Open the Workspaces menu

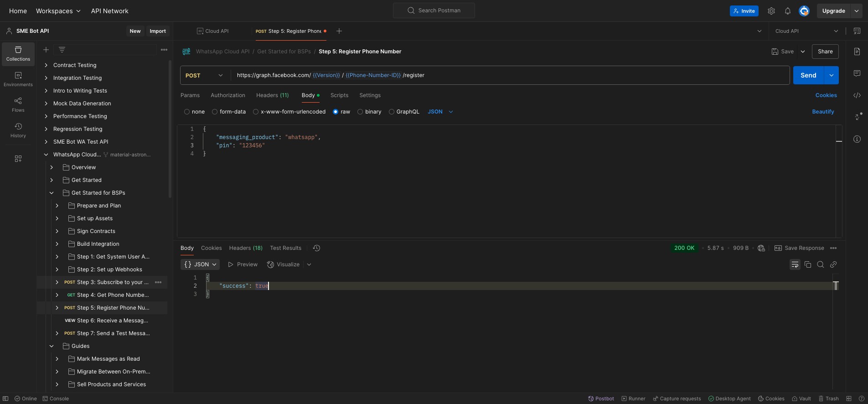[x=58, y=11]
